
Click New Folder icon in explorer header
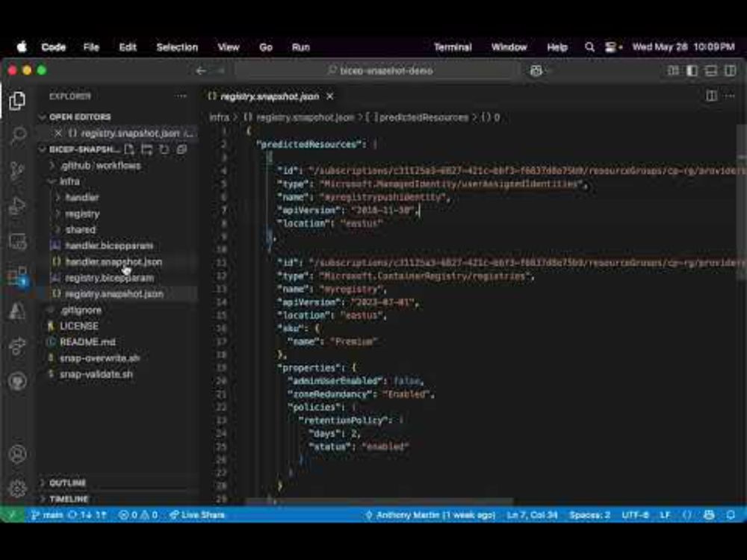(146, 149)
